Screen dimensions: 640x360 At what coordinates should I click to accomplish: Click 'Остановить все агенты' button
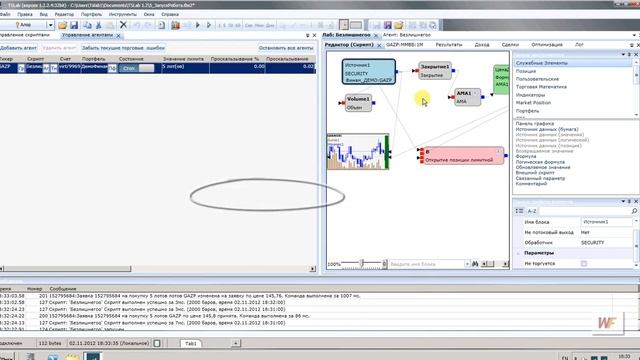point(286,48)
